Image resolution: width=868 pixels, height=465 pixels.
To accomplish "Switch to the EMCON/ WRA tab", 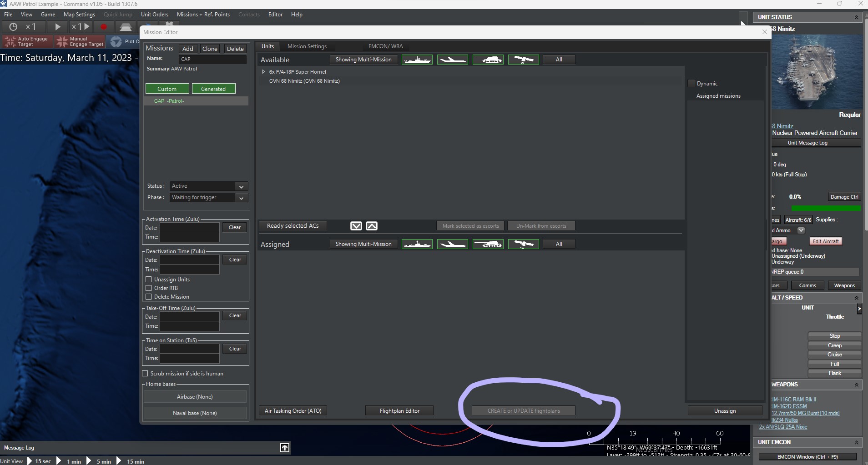I will 385,46.
